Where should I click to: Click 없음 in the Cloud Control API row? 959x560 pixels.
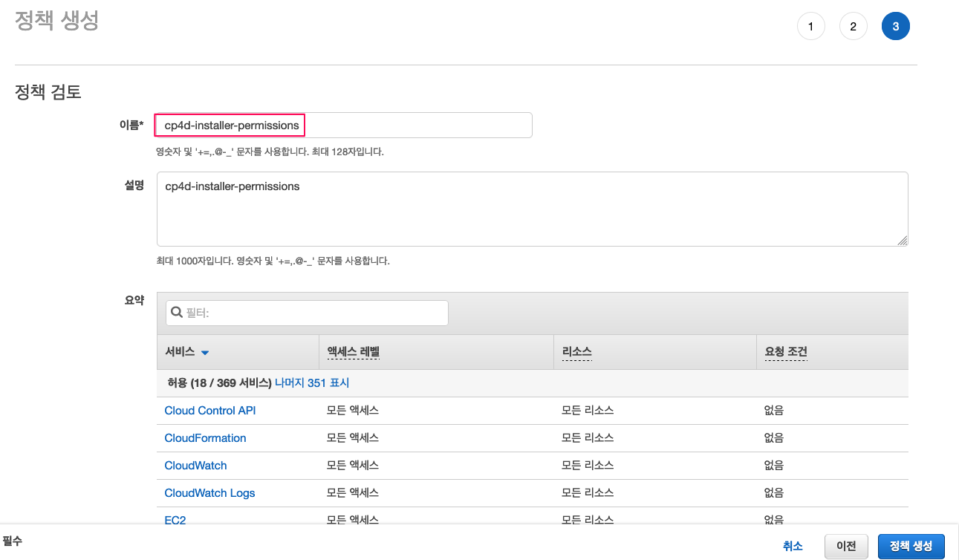(774, 411)
